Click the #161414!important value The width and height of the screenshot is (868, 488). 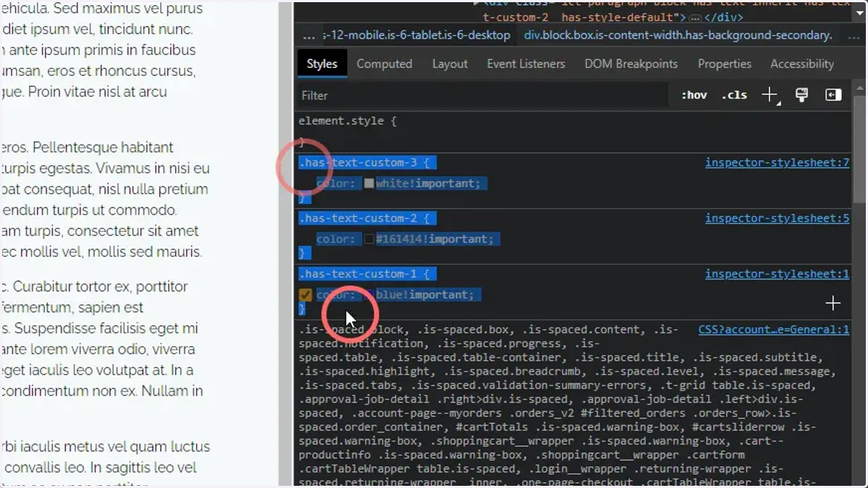(435, 239)
